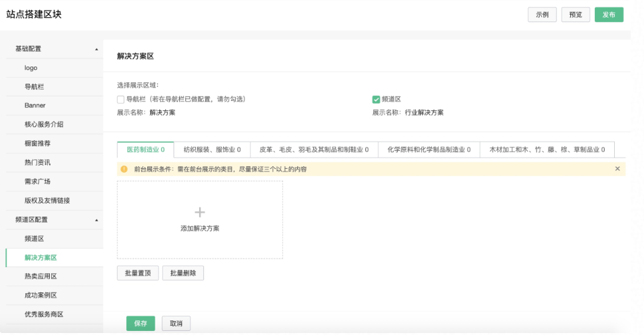Check the 导航栏 checkbox
This screenshot has height=335, width=644.
pos(120,100)
